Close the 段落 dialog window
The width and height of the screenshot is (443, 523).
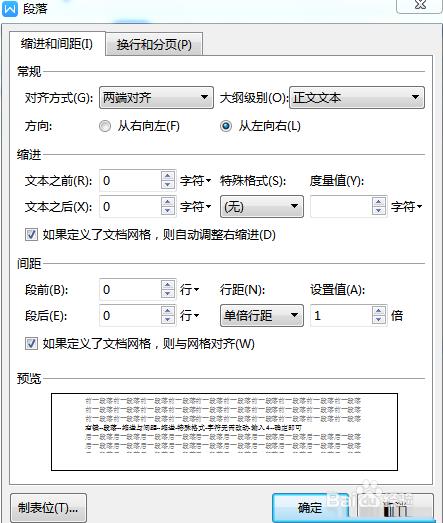(x=419, y=5)
